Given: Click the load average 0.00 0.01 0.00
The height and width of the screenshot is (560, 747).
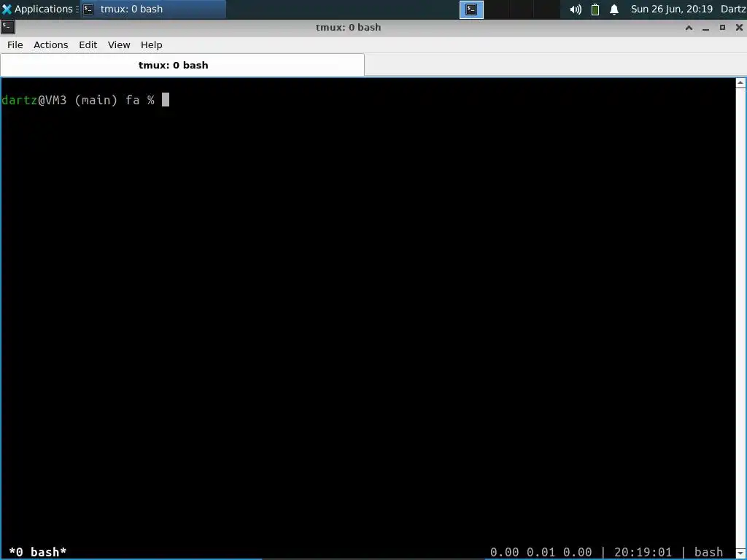Looking at the screenshot, I should [x=541, y=552].
